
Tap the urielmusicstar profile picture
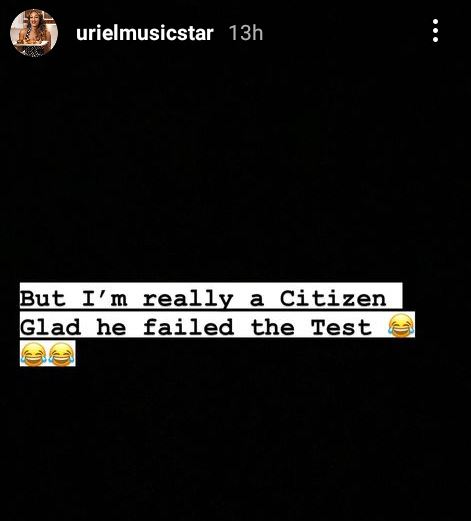pos(34,33)
